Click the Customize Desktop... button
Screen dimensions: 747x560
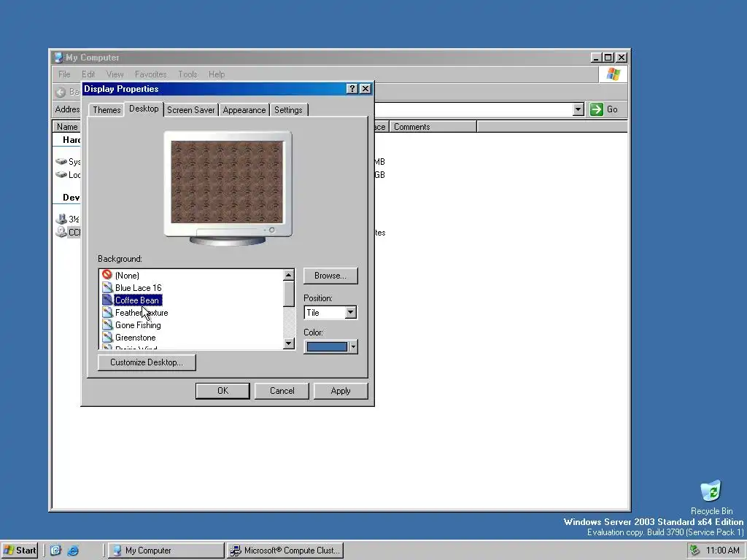(147, 362)
